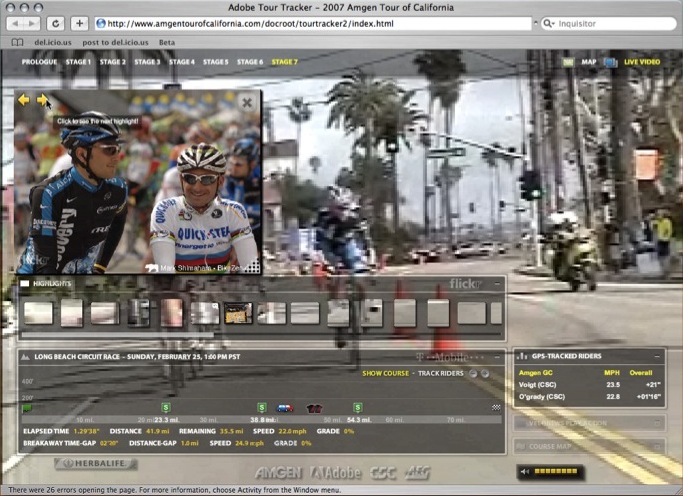The width and height of the screenshot is (683, 496).
Task: Switch to MAP view
Action: [x=588, y=62]
